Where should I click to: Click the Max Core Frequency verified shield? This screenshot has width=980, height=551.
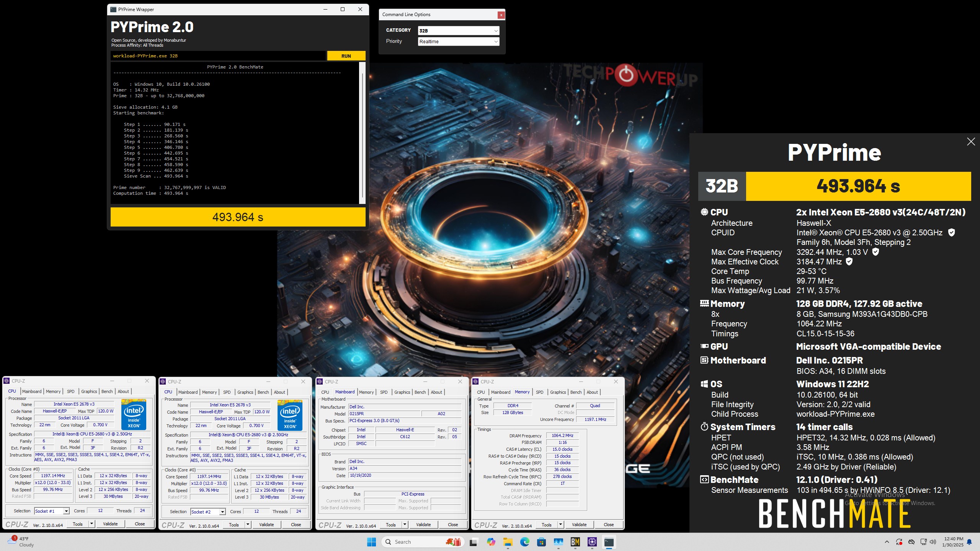[875, 252]
